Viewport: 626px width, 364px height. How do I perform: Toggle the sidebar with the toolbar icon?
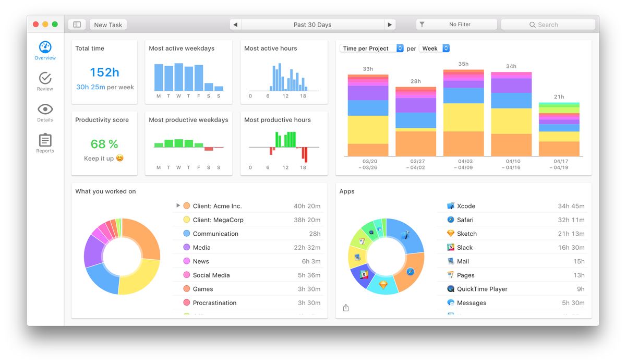pos(77,25)
